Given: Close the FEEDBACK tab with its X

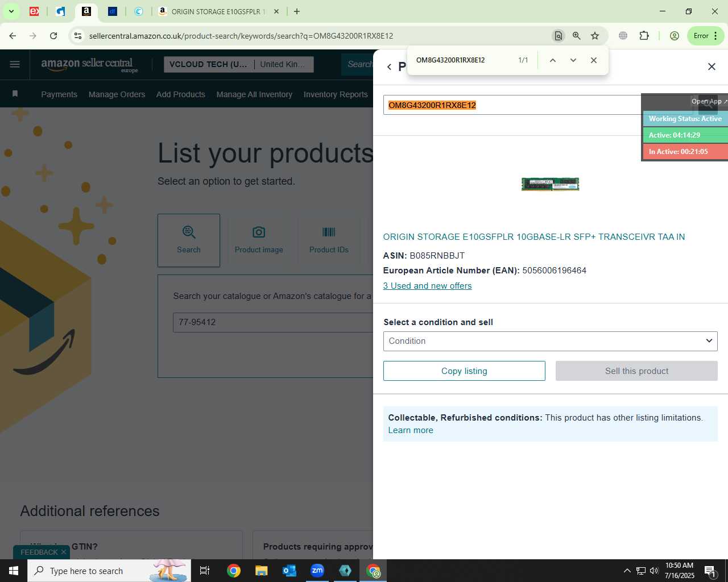Looking at the screenshot, I should point(64,552).
